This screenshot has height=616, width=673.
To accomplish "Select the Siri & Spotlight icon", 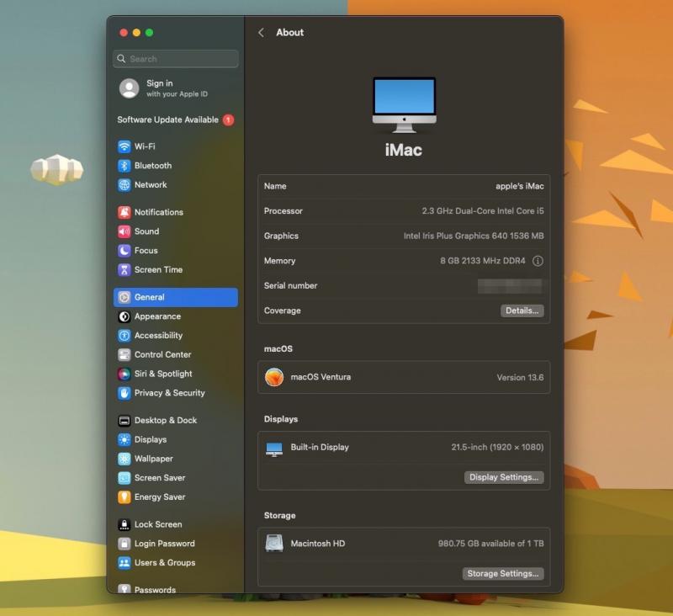I will pos(125,374).
